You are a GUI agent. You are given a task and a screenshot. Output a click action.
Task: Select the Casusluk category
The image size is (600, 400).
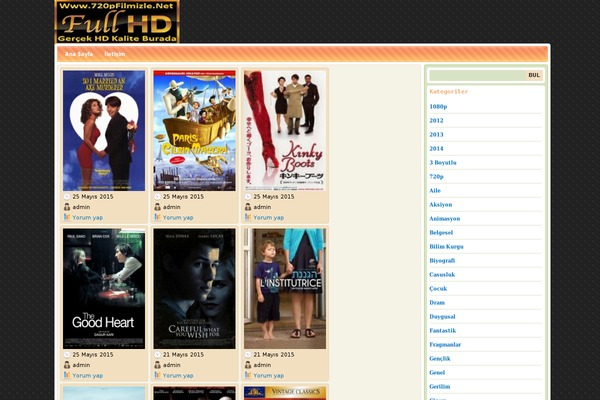(x=442, y=274)
